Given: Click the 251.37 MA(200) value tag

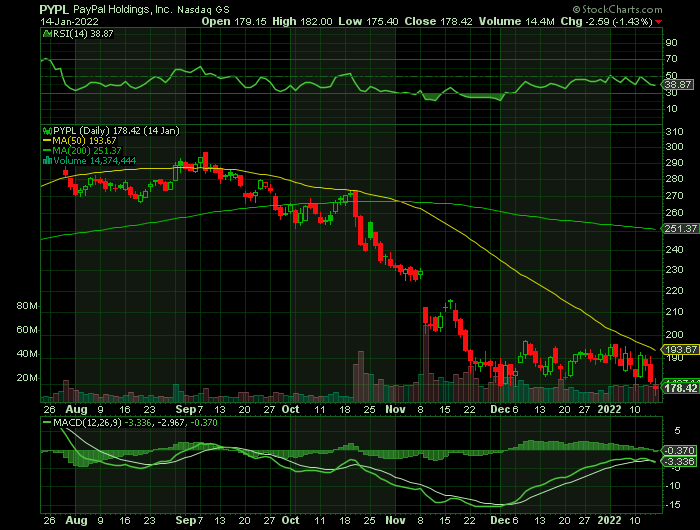Looking at the screenshot, I should click(x=678, y=229).
